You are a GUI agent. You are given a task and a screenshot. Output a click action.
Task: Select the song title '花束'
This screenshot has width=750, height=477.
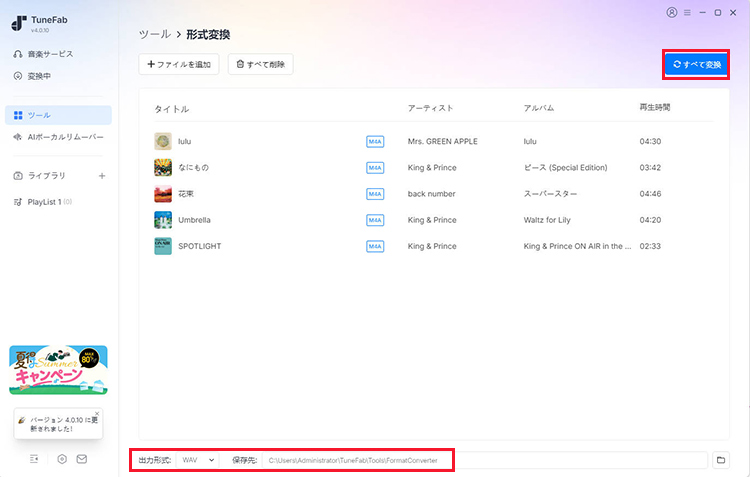click(x=186, y=194)
